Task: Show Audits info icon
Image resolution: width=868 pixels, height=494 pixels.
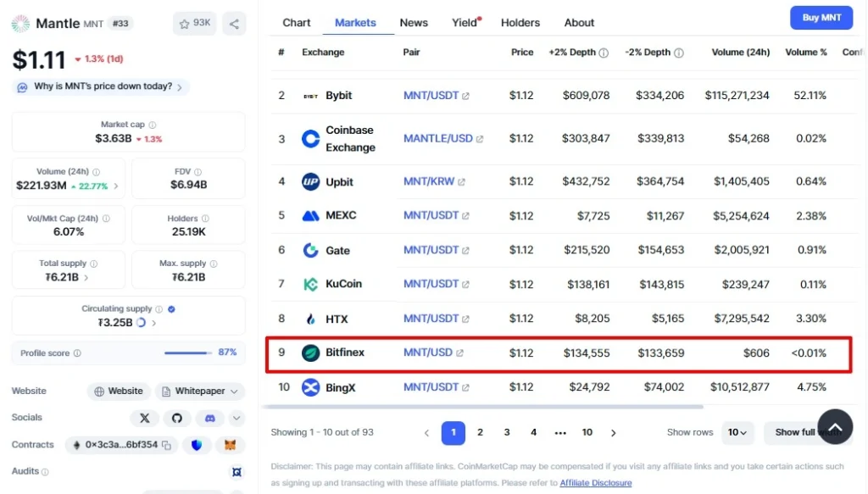Action: click(46, 472)
